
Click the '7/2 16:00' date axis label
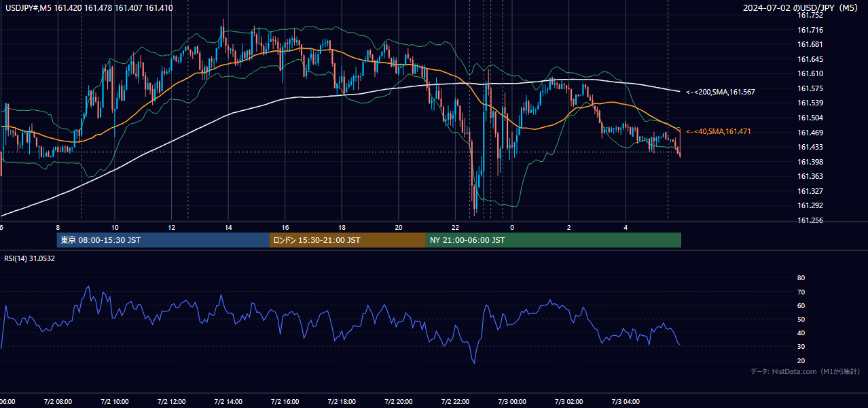pos(285,402)
